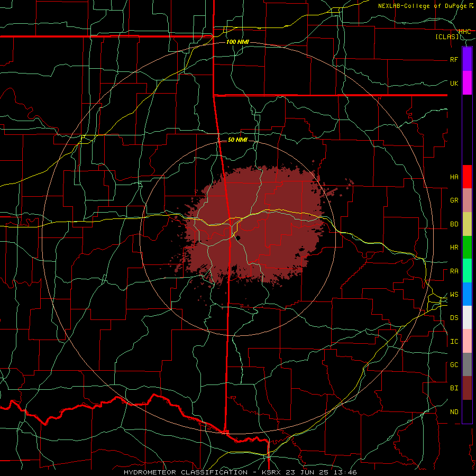The height and width of the screenshot is (476, 476).
Task: Click the RA mint-green legend swatch
Action: [467, 271]
